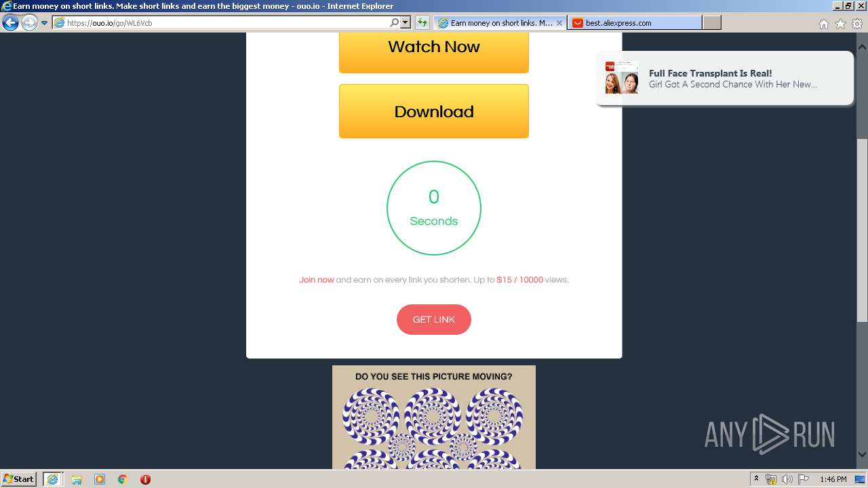
Task: Launch Google Chrome from the taskbar
Action: [123, 479]
